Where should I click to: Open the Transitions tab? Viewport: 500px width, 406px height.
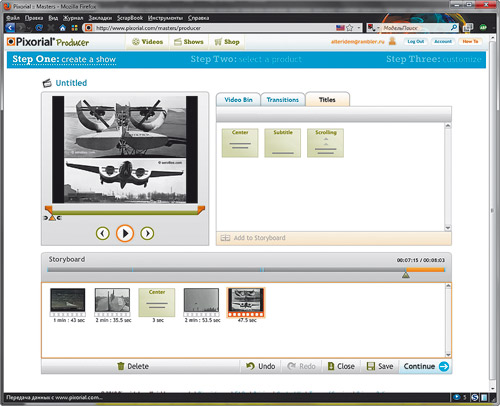[283, 100]
